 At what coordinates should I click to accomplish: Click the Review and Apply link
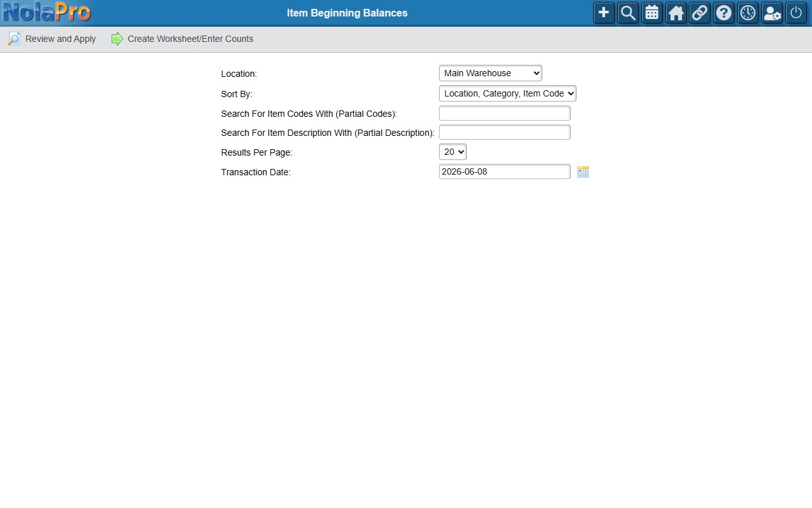60,39
